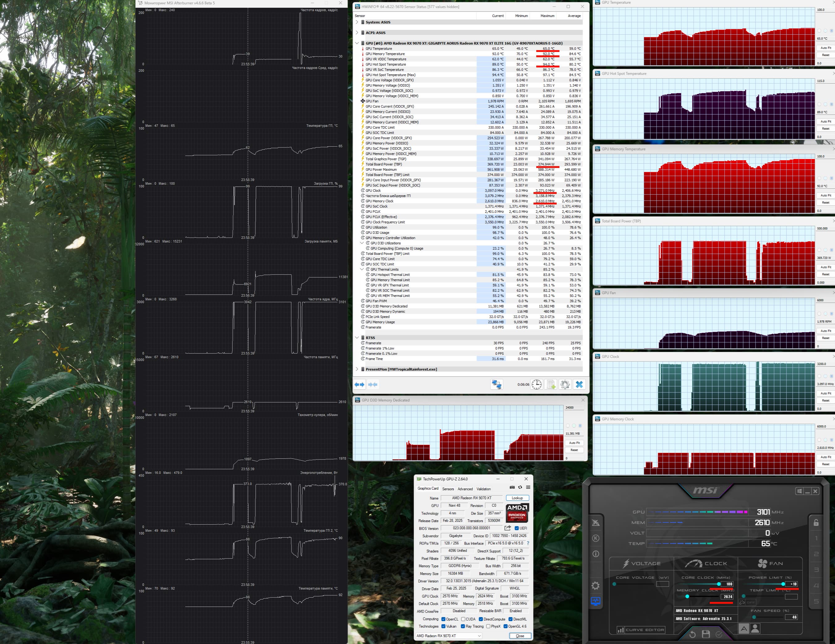Click the GPU-Z refresh icon
This screenshot has width=835, height=644.
pos(520,487)
